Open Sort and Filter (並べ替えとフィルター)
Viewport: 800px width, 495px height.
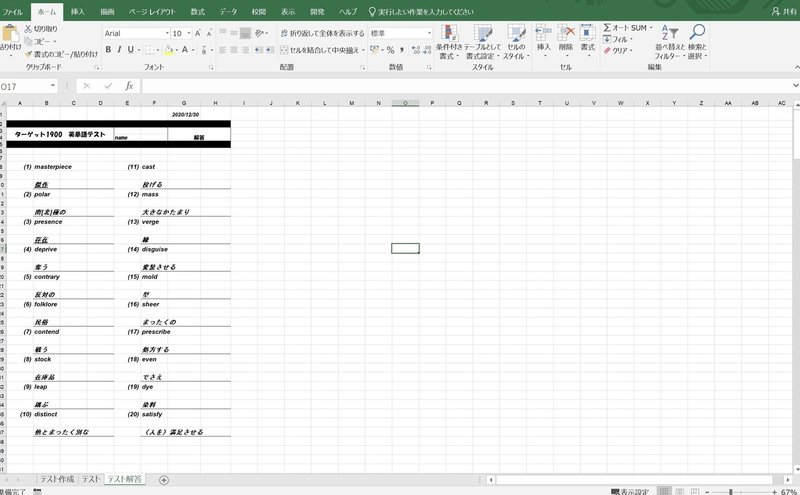[x=669, y=42]
